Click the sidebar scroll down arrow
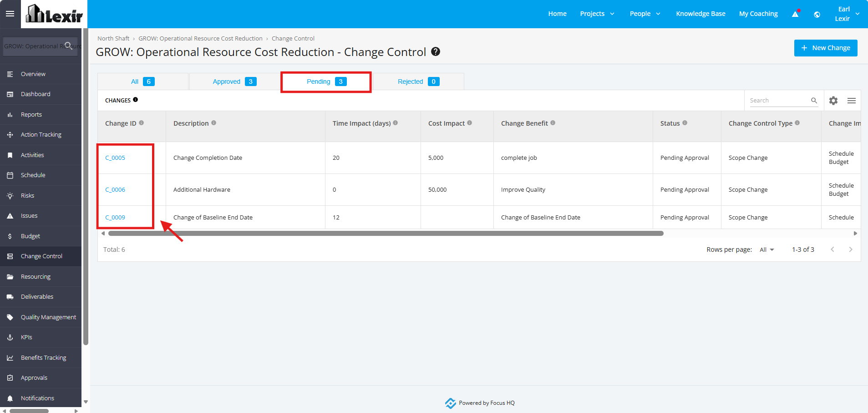This screenshot has width=868, height=413. click(86, 402)
